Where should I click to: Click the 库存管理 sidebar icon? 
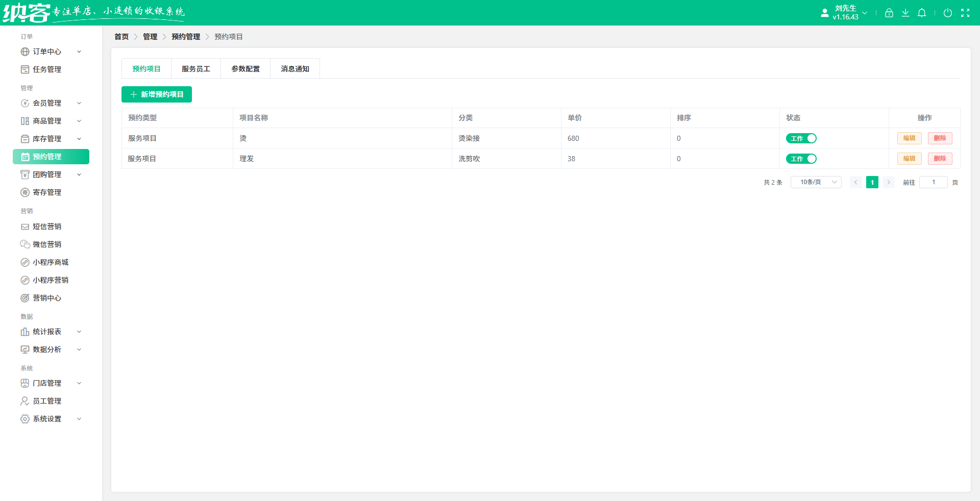pos(24,139)
